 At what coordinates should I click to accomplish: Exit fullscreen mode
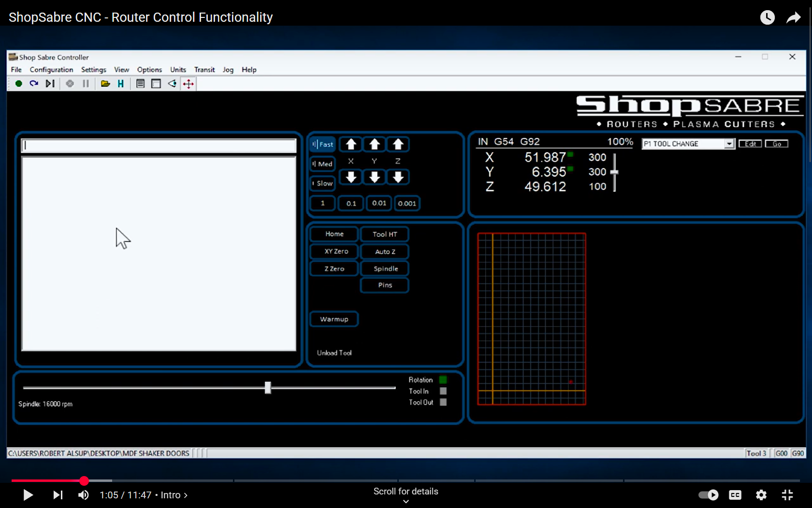787,495
